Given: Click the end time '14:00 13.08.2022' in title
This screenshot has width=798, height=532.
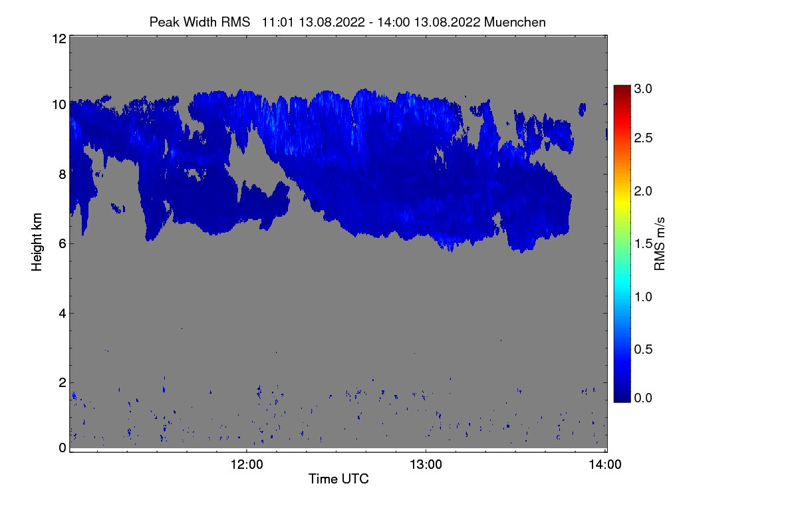Looking at the screenshot, I should [428, 22].
